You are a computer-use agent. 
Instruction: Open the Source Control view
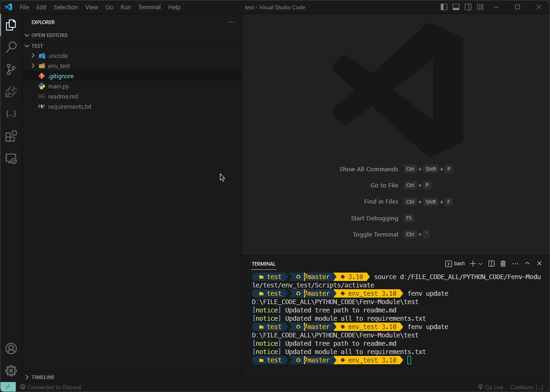(11, 69)
